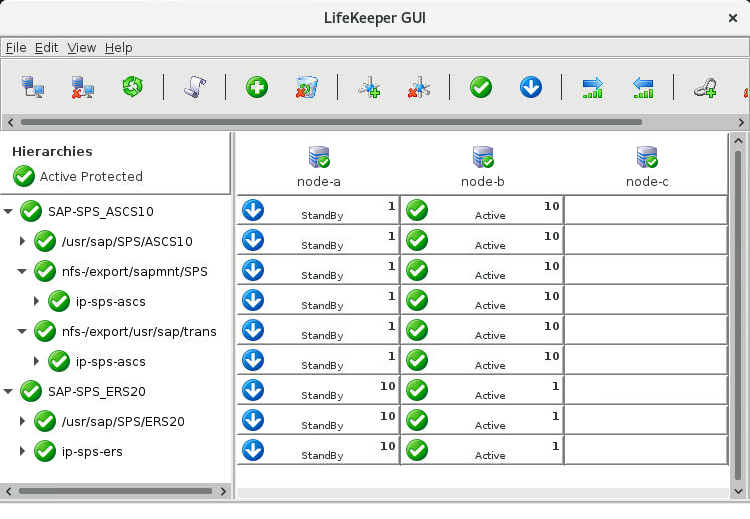
Task: Click the node-b column header text
Action: point(483,182)
